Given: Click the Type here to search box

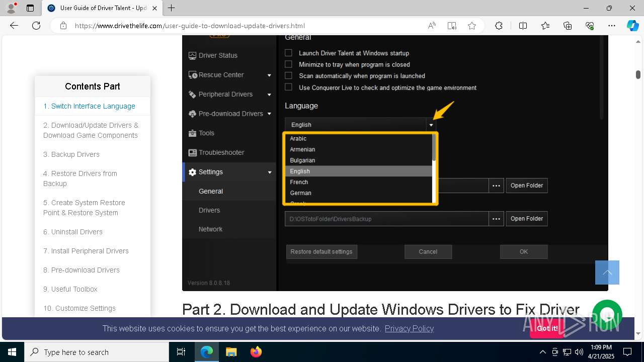Looking at the screenshot, I should pos(97,352).
